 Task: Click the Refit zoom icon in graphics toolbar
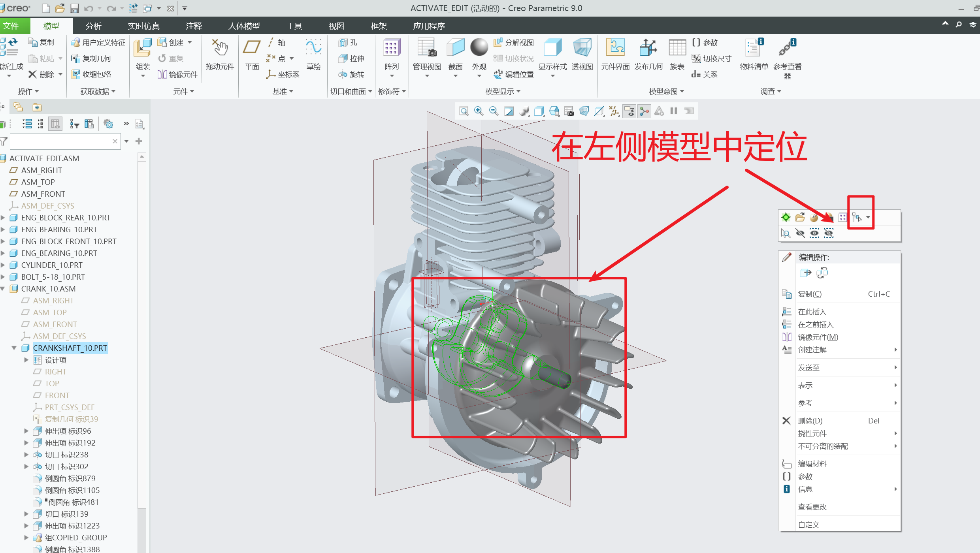(464, 111)
